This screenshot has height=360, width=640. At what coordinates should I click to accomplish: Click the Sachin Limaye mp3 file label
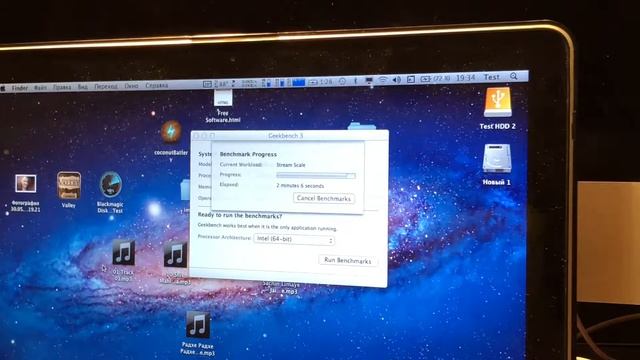281,288
